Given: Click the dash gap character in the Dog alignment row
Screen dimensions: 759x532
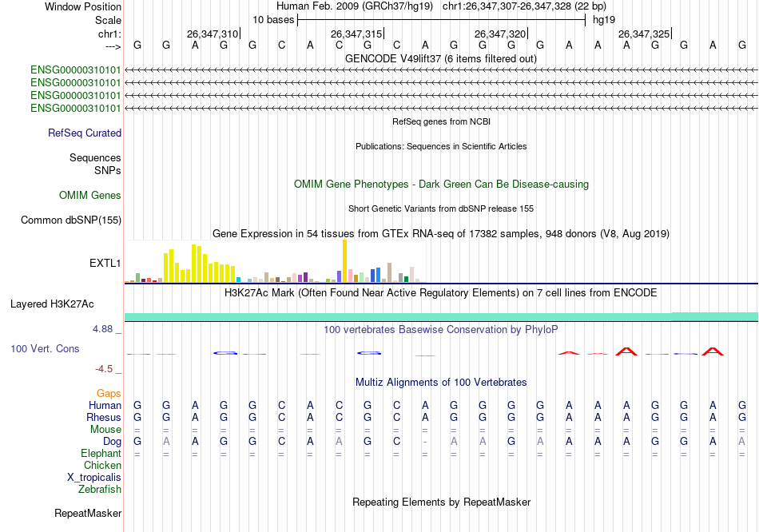Looking at the screenshot, I should point(425,442).
